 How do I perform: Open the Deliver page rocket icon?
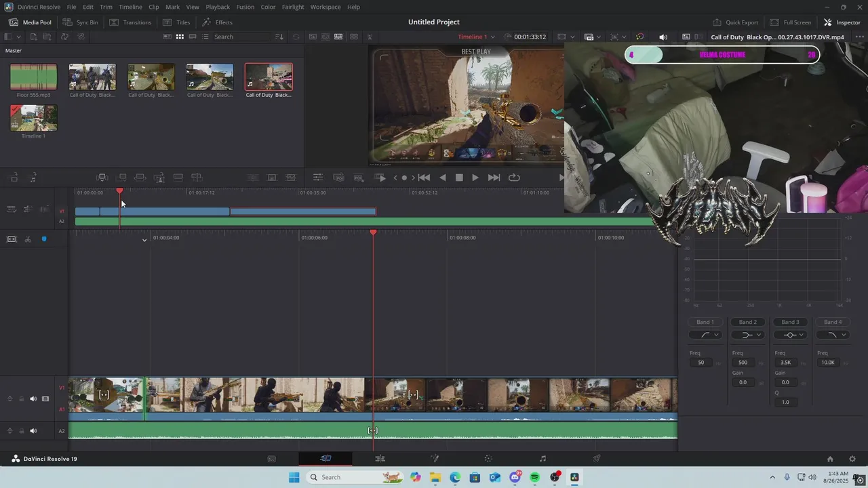coord(597,459)
